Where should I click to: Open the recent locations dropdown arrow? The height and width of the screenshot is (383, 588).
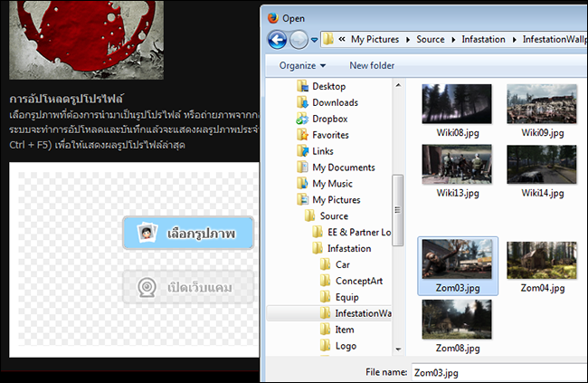(314, 40)
